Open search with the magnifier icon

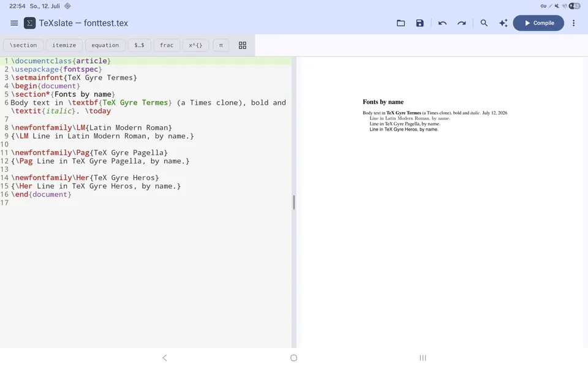click(484, 23)
